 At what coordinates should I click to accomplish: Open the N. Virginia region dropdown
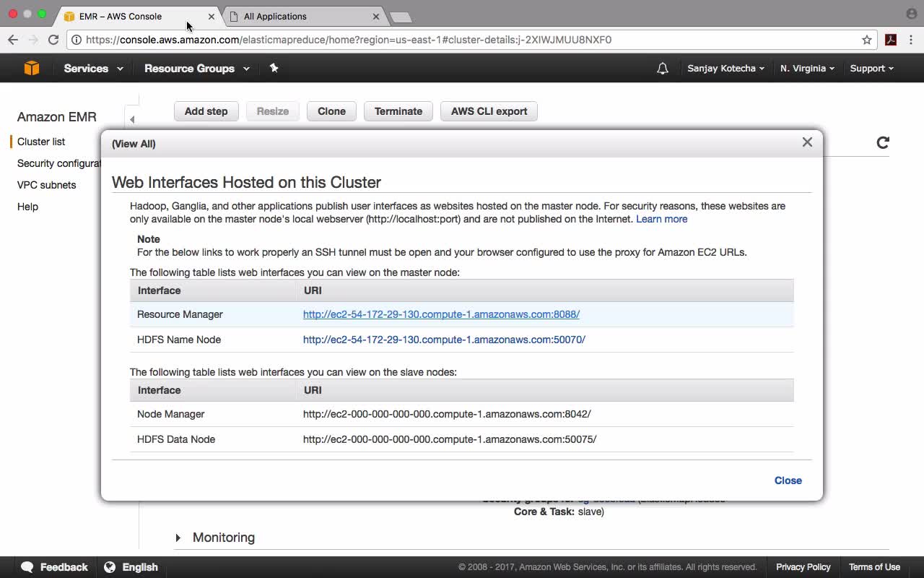(x=807, y=69)
